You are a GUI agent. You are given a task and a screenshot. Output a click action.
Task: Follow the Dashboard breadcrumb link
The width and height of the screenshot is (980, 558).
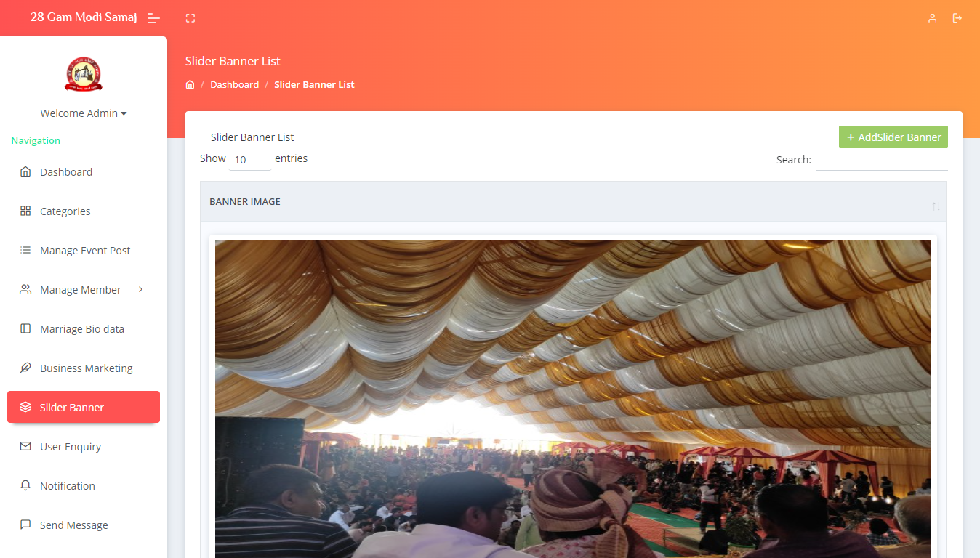point(234,84)
